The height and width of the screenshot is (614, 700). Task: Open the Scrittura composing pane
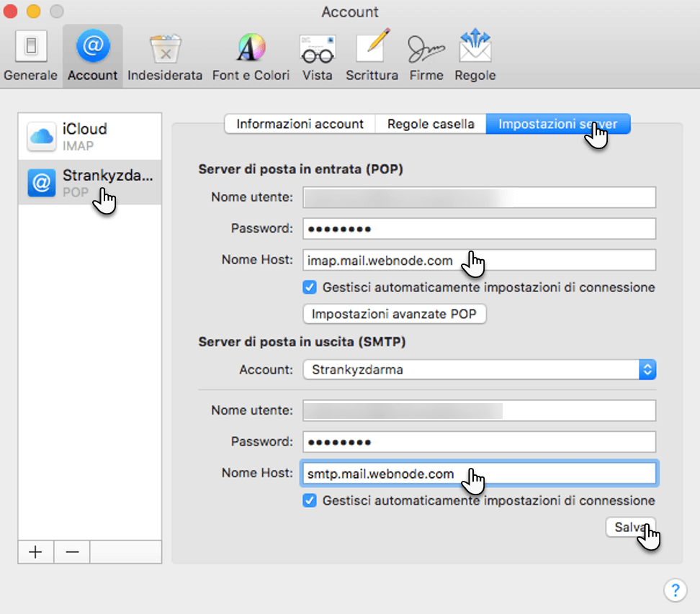pyautogui.click(x=372, y=55)
